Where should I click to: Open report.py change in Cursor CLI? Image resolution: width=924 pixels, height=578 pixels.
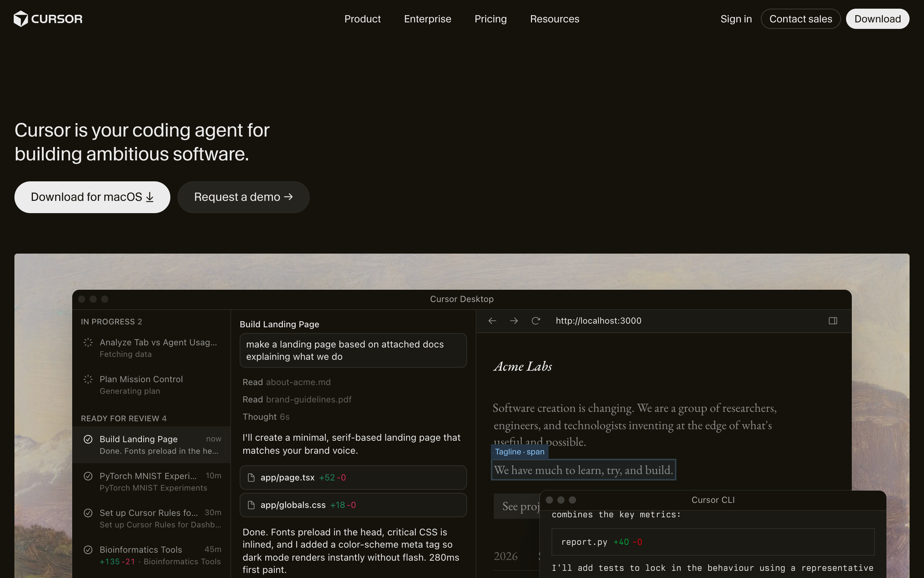(x=712, y=542)
